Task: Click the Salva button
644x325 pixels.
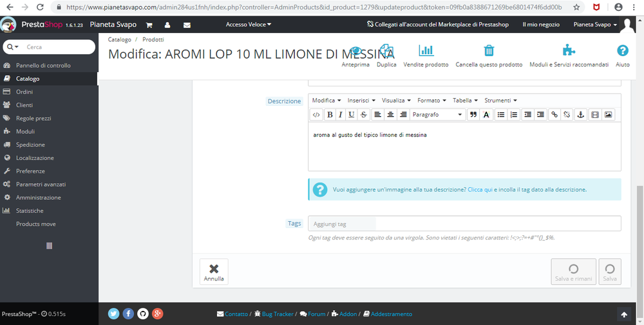Action: tap(610, 271)
